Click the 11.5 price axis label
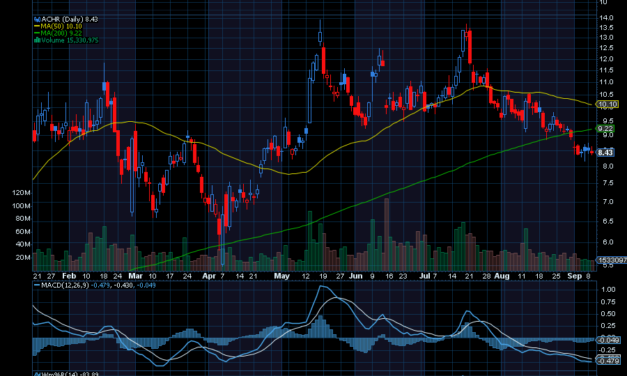Viewport: 627px width, 376px height. pyautogui.click(x=606, y=70)
